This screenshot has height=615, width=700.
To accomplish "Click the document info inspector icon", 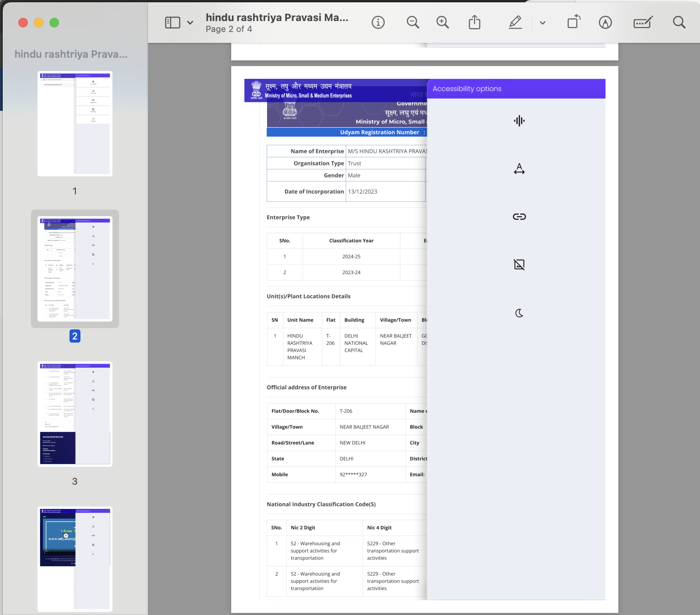I will click(x=378, y=23).
